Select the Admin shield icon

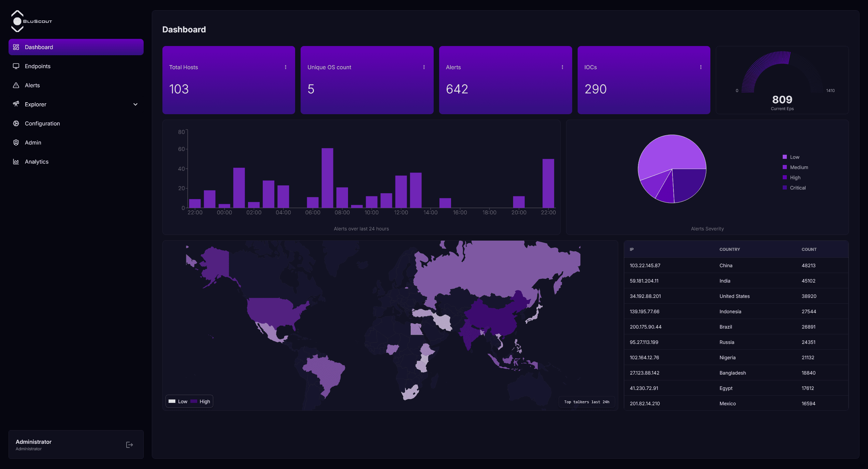pyautogui.click(x=16, y=142)
